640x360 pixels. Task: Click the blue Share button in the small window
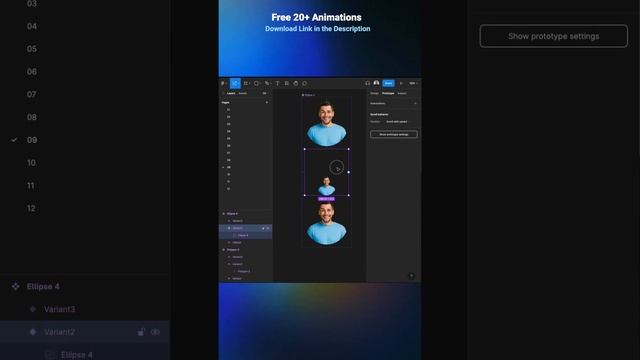click(389, 83)
